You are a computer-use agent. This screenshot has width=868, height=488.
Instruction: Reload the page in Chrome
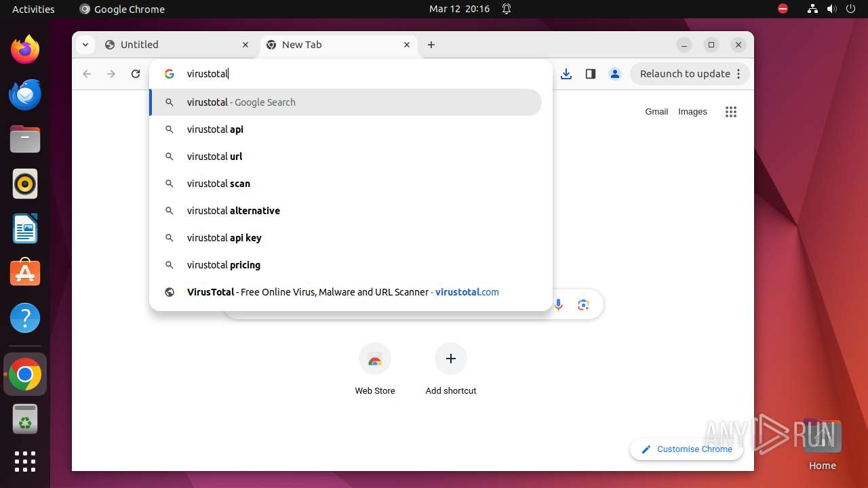click(136, 74)
